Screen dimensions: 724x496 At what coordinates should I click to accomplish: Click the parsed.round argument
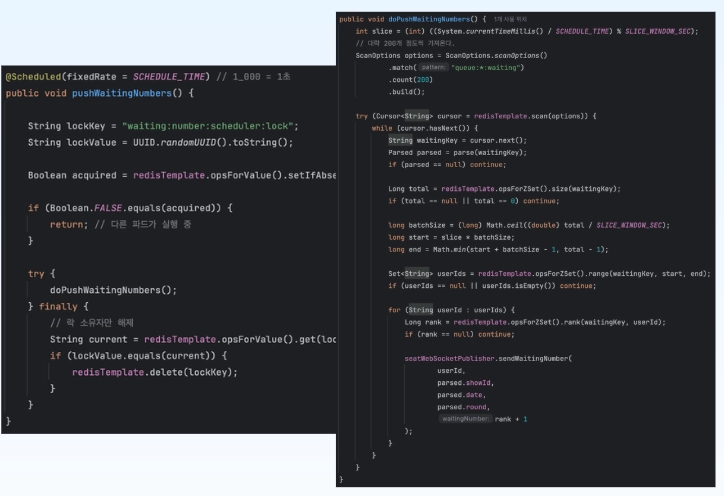coord(463,407)
